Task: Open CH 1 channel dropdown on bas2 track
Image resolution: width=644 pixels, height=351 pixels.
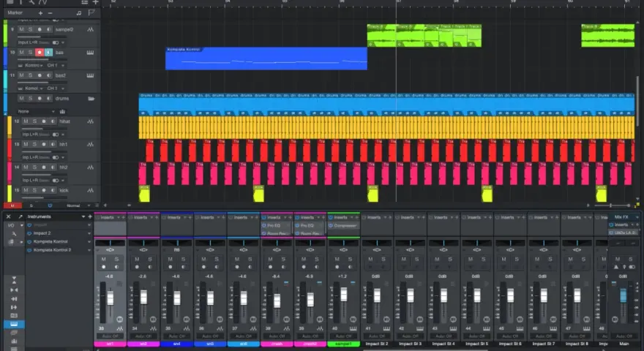Action: click(63, 88)
